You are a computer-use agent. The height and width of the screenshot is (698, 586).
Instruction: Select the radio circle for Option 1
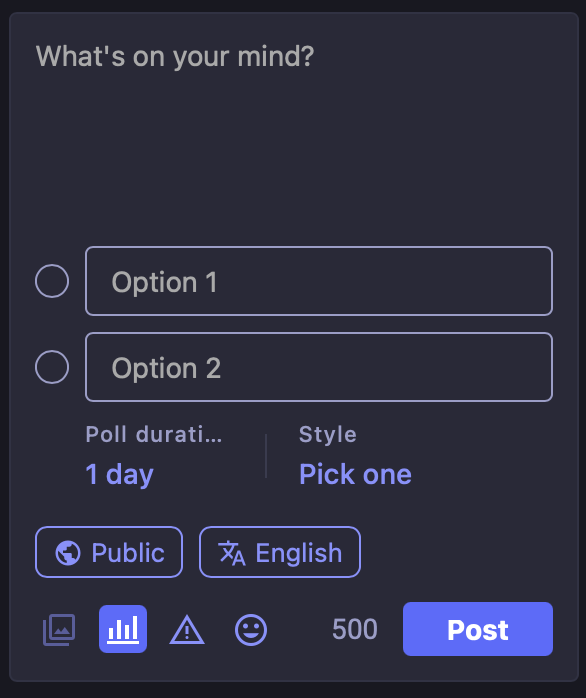52,281
